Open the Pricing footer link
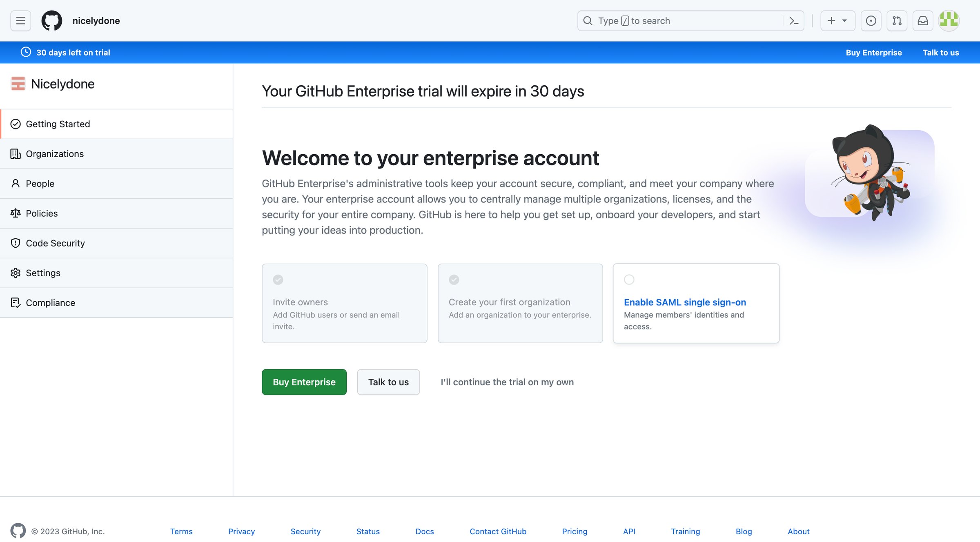The image size is (980, 542). point(575,531)
